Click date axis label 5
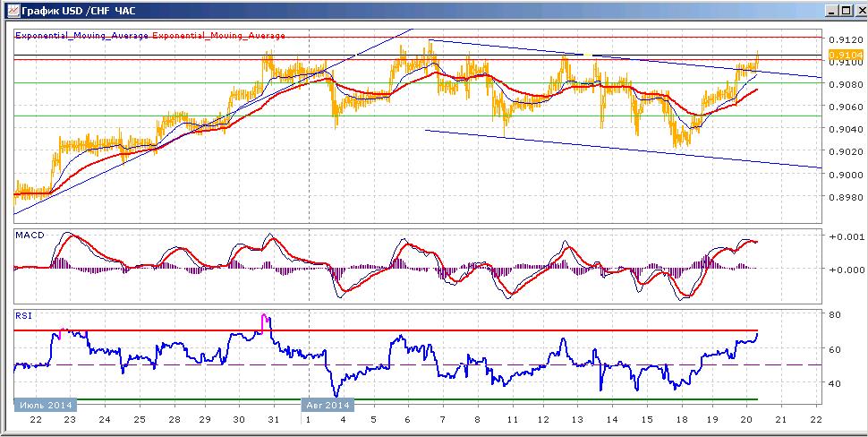Screen dimensions: 868x437 [374, 420]
